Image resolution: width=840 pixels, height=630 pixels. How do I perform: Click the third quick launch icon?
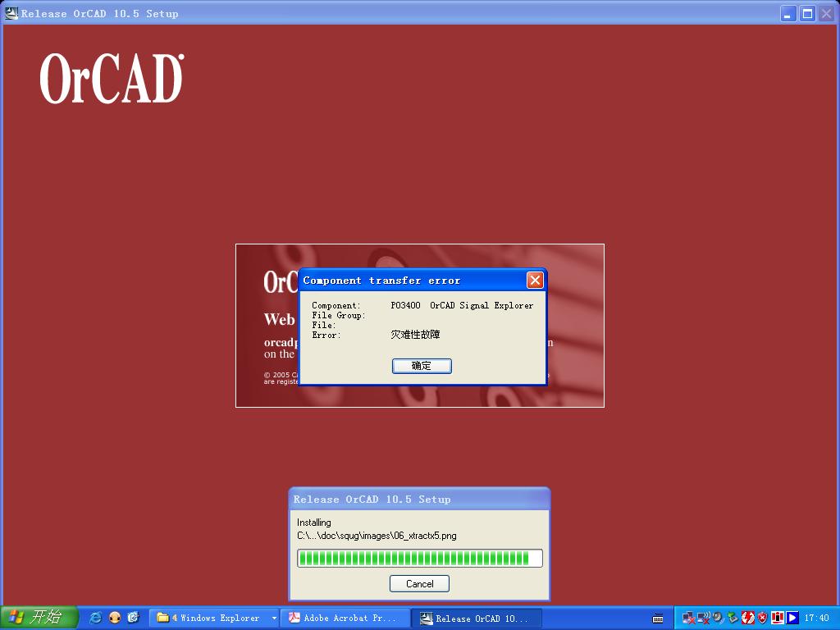[134, 618]
